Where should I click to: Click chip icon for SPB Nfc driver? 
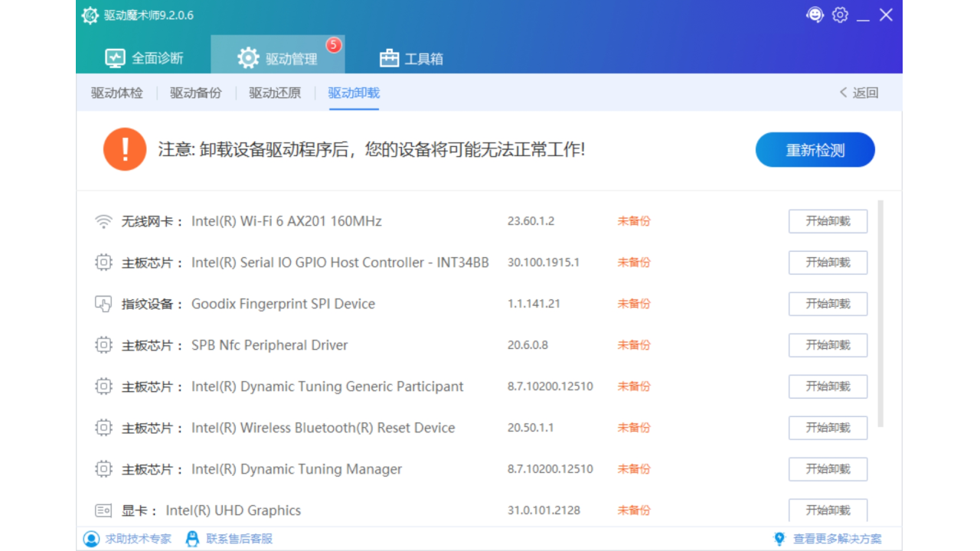(103, 345)
